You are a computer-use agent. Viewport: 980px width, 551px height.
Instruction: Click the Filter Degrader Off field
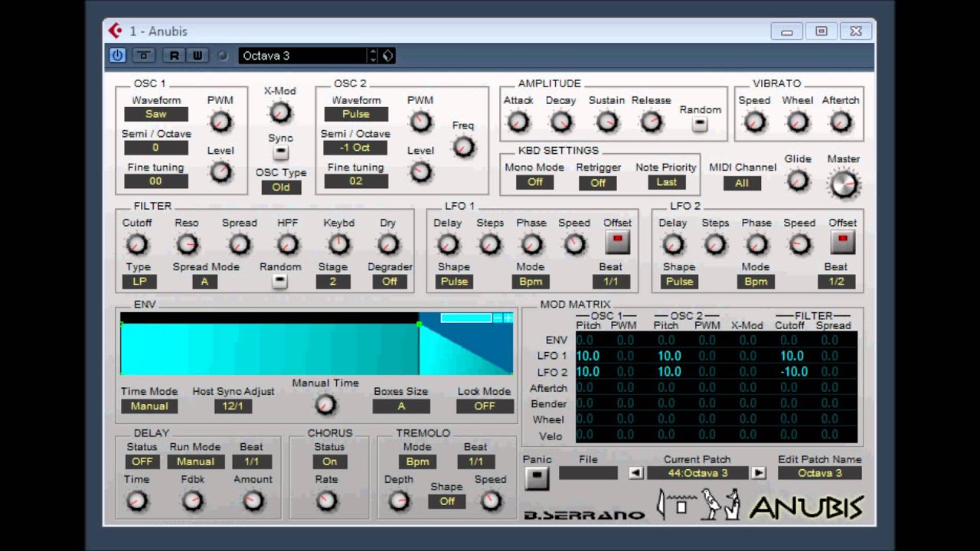(x=390, y=281)
